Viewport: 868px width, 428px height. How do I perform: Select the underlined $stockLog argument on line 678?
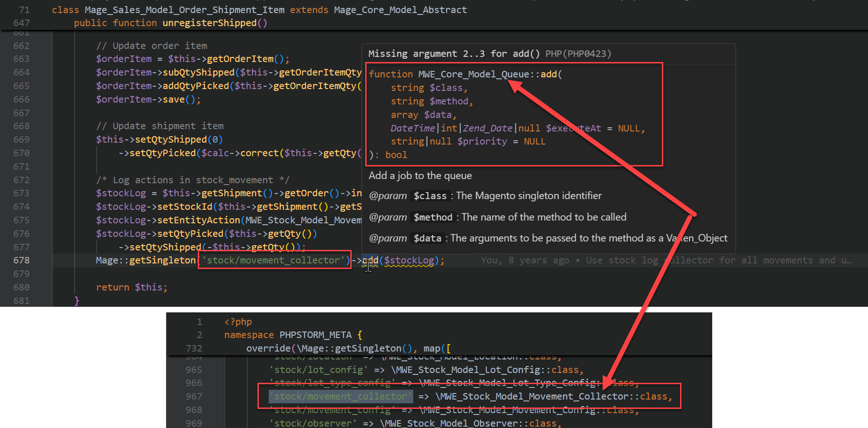pyautogui.click(x=409, y=260)
